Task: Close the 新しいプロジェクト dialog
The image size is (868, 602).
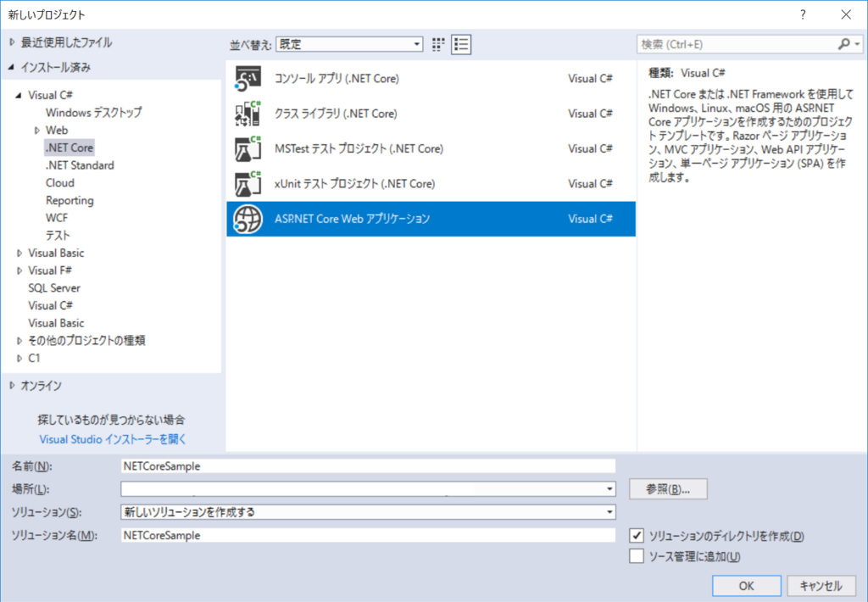Action: (846, 15)
